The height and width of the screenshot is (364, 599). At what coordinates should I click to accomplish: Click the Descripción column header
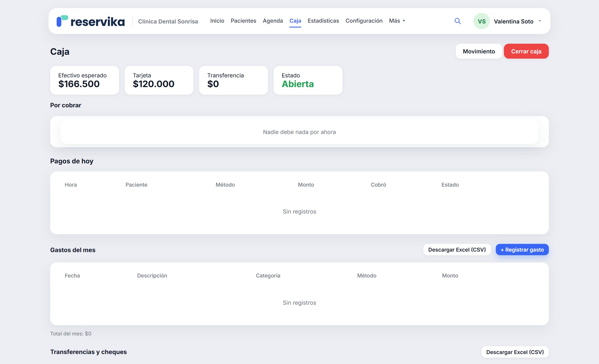(x=152, y=276)
